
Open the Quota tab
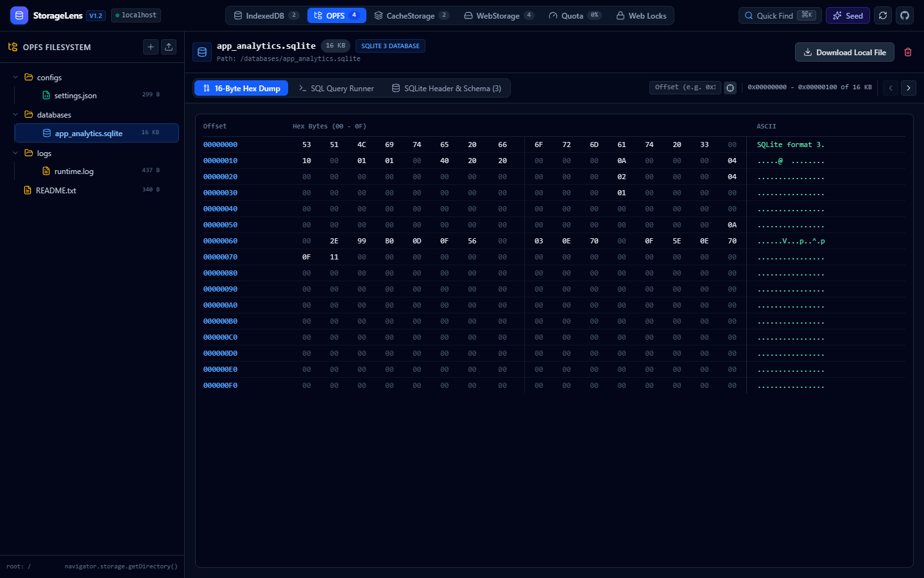[574, 15]
